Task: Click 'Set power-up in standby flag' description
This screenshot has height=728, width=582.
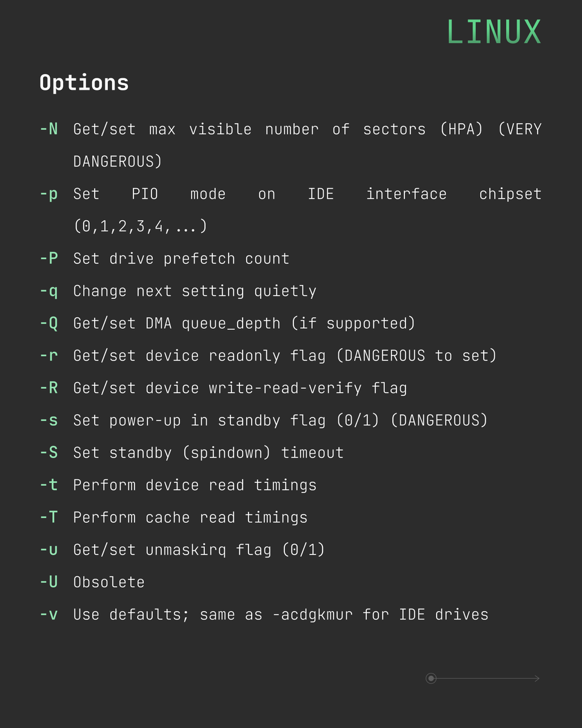Action: click(281, 420)
